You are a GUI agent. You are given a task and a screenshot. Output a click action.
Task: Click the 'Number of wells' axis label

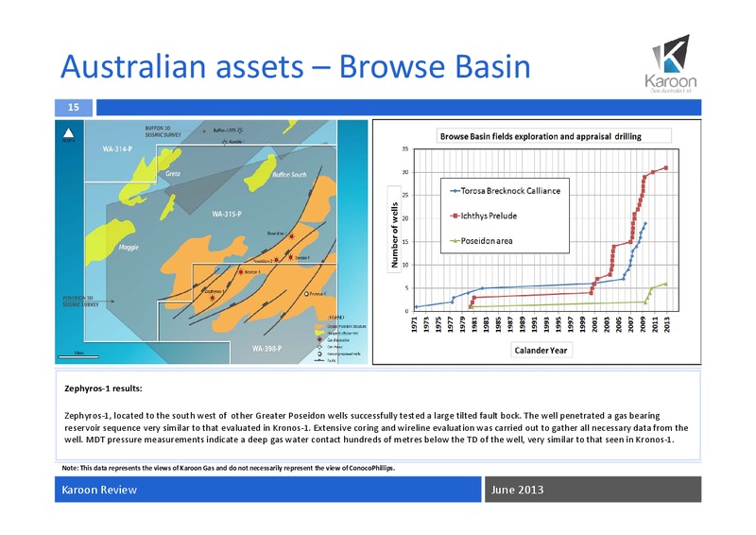(394, 235)
